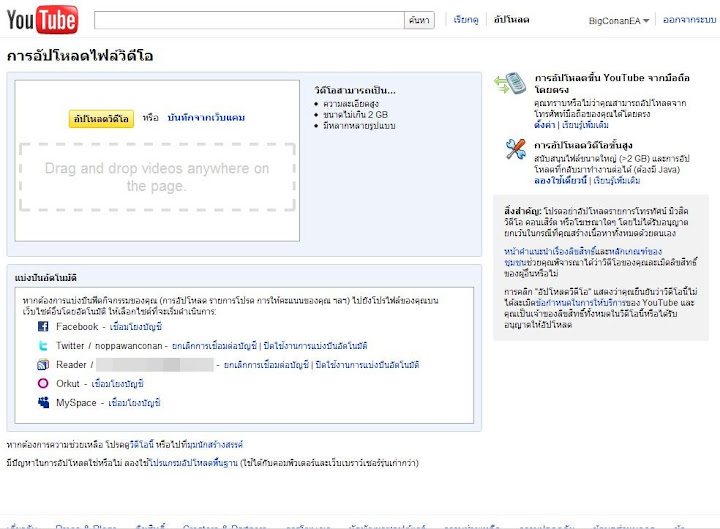Image resolution: width=720 pixels, height=529 pixels.
Task: Click the advanced upload tools icon
Action: point(515,149)
